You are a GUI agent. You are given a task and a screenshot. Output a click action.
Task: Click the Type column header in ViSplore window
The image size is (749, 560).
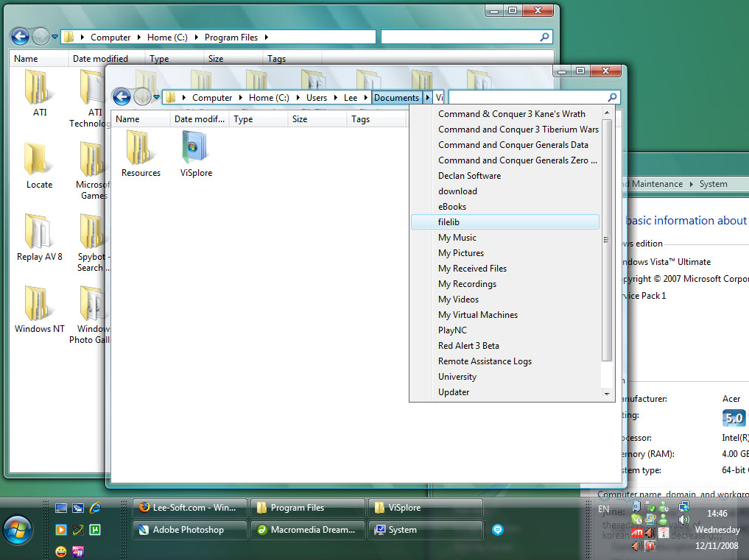tap(259, 119)
